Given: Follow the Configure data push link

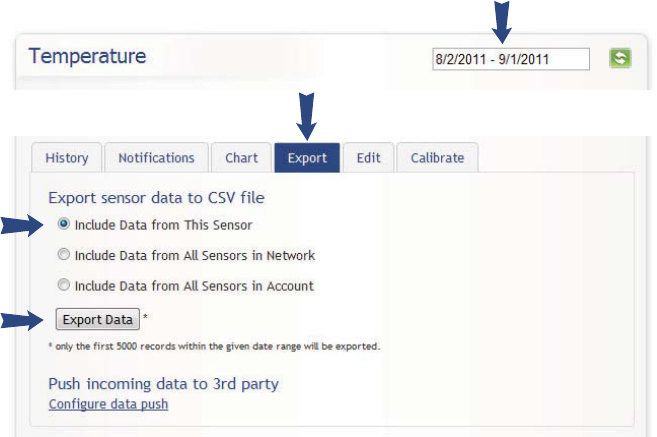Looking at the screenshot, I should pos(108,404).
